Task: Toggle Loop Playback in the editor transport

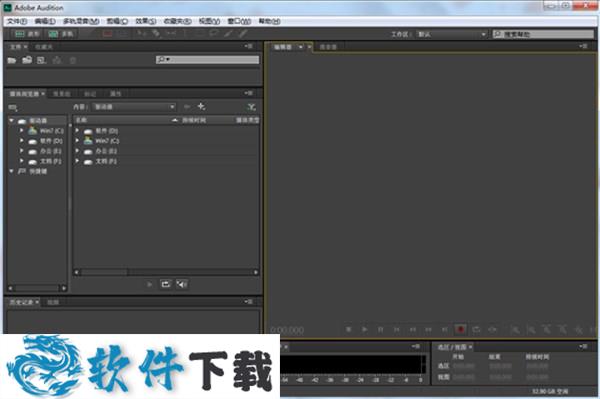Action: (x=476, y=329)
